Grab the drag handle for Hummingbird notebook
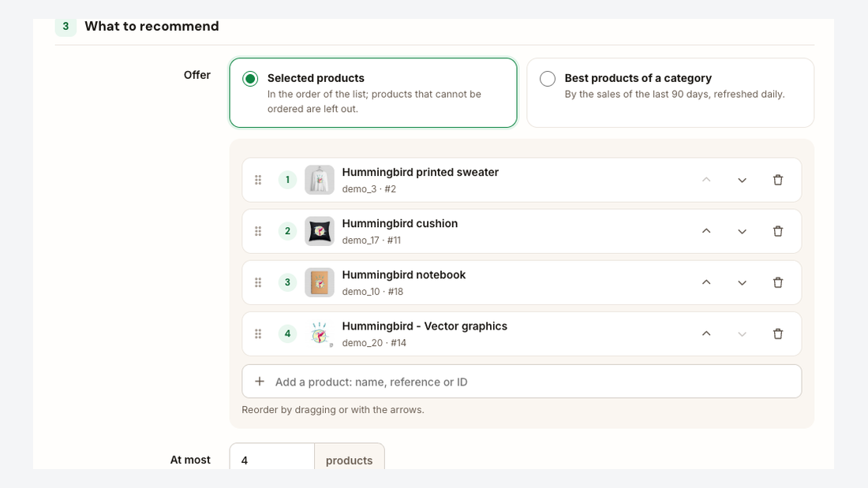The height and width of the screenshot is (488, 868). click(x=258, y=283)
